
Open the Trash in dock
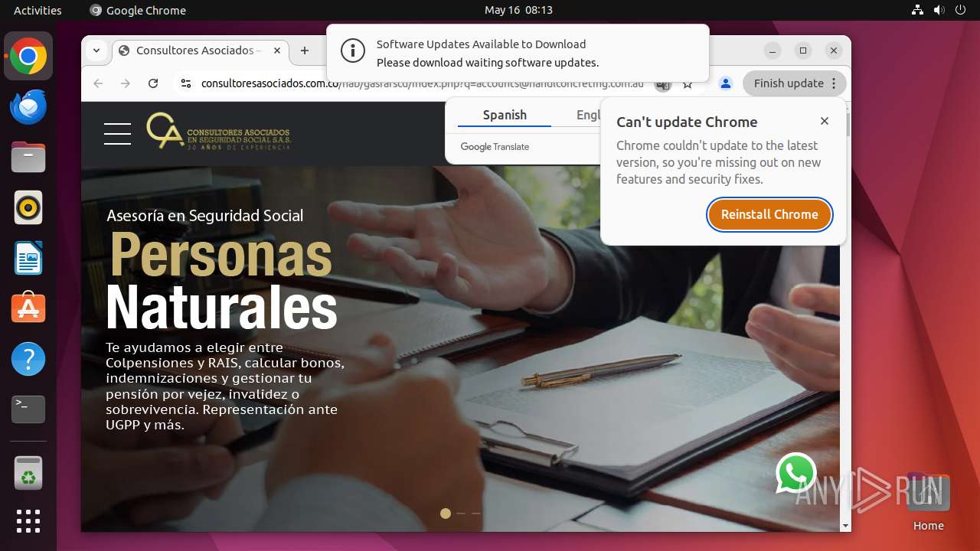[28, 473]
